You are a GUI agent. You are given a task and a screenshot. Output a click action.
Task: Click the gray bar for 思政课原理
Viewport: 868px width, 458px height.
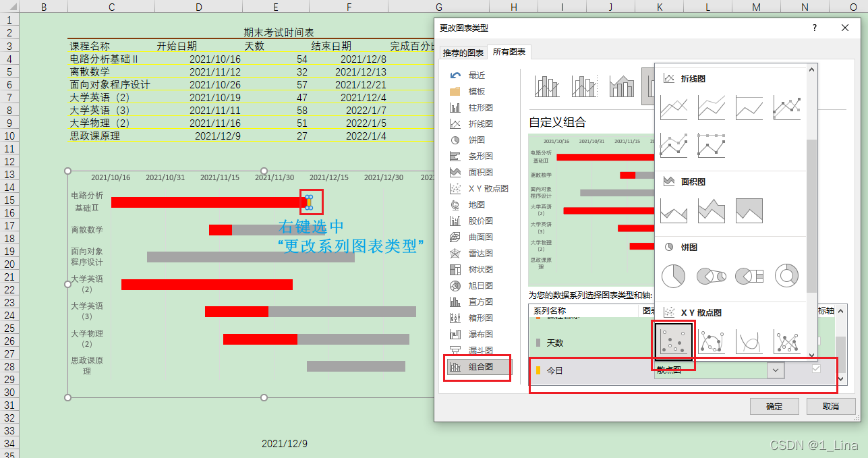(x=356, y=366)
